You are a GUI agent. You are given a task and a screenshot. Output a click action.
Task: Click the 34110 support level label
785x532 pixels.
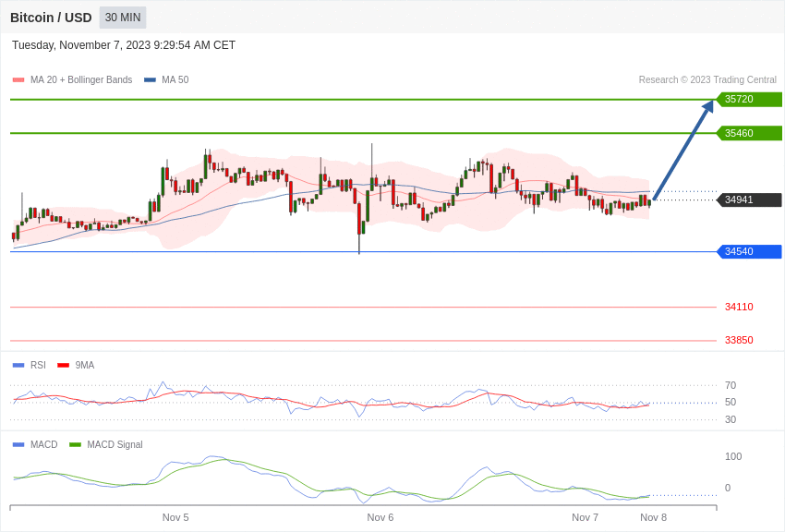(x=739, y=307)
